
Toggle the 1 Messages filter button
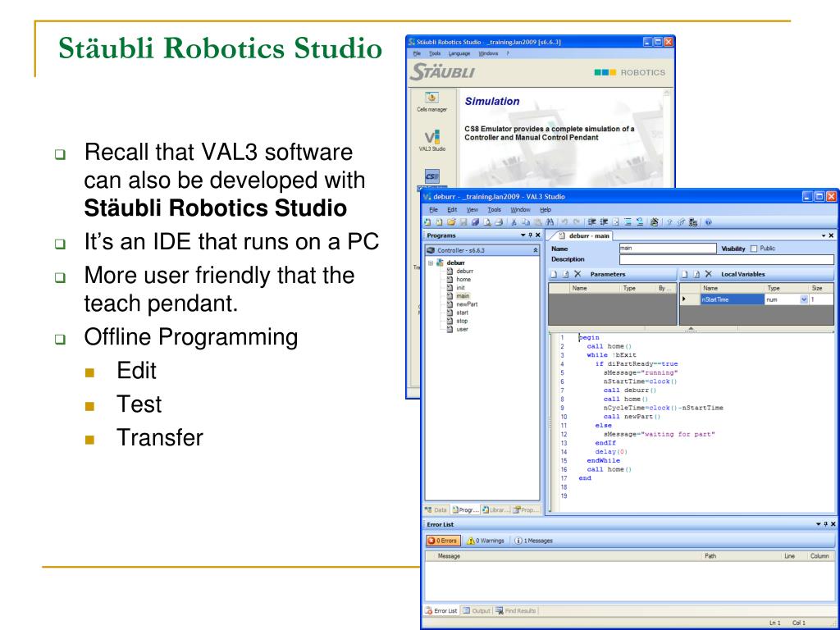coord(533,541)
